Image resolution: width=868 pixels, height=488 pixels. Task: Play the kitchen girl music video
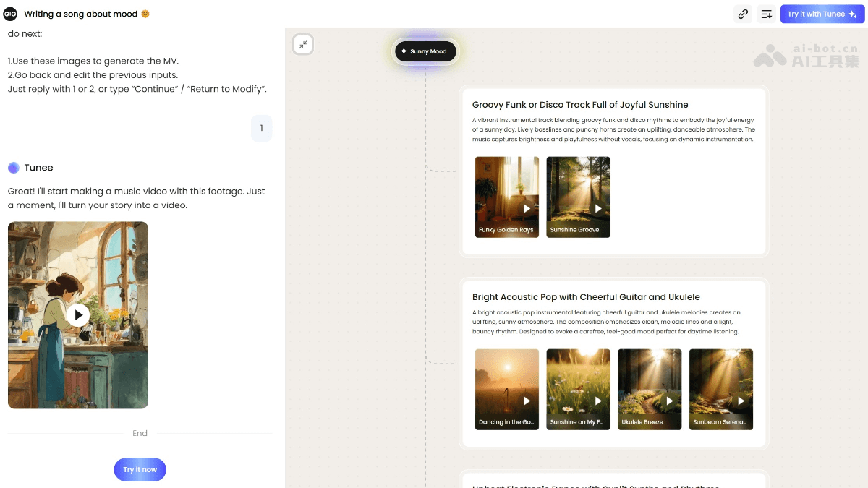tap(78, 315)
